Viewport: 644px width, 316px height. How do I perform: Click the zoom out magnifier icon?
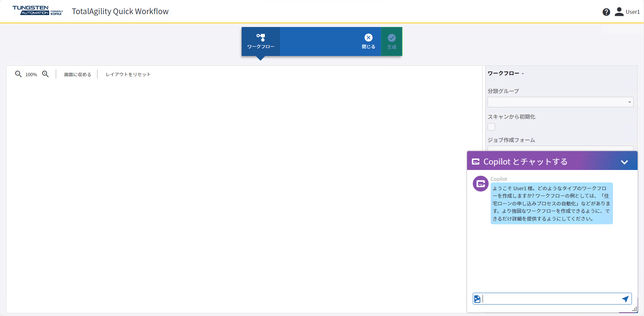(x=19, y=74)
